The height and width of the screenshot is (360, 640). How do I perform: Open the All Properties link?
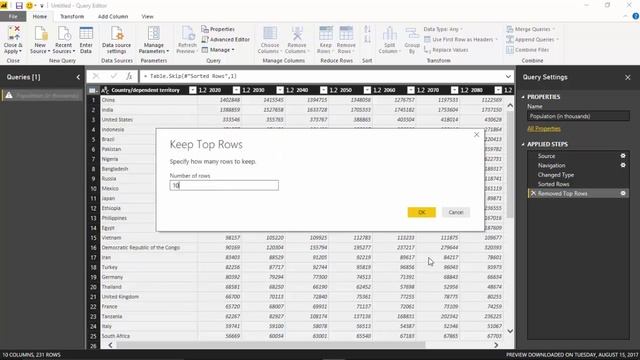coord(544,129)
